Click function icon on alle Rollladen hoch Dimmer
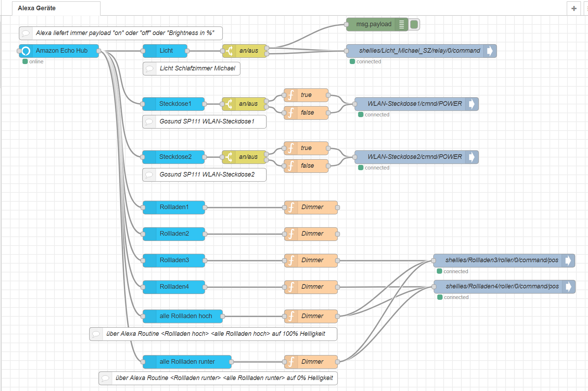 click(291, 316)
